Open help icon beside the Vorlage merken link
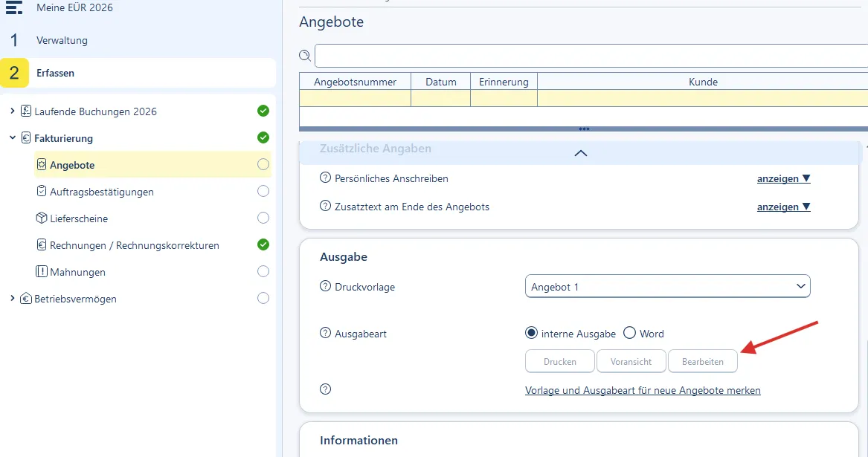This screenshot has height=457, width=868. tap(326, 389)
